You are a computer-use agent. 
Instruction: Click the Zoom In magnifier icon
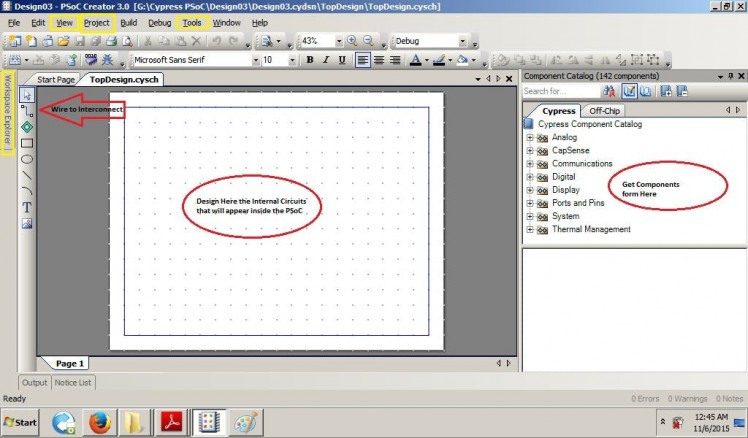tap(352, 41)
